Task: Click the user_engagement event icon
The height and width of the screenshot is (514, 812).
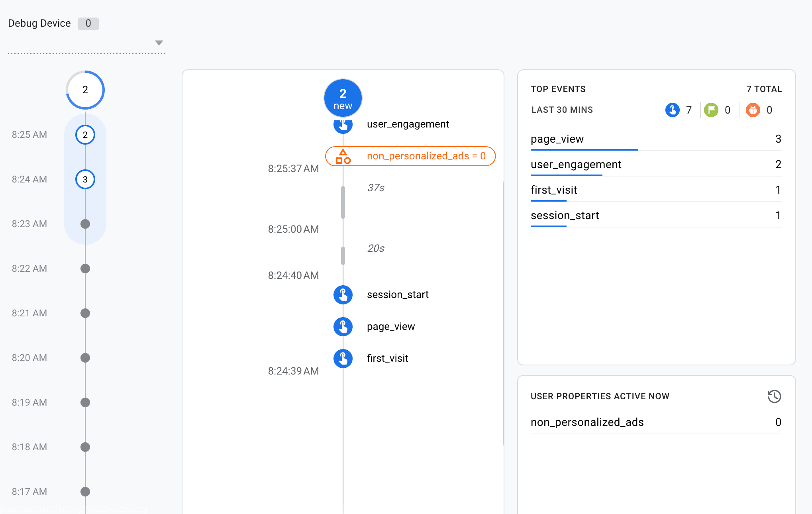Action: coord(343,126)
